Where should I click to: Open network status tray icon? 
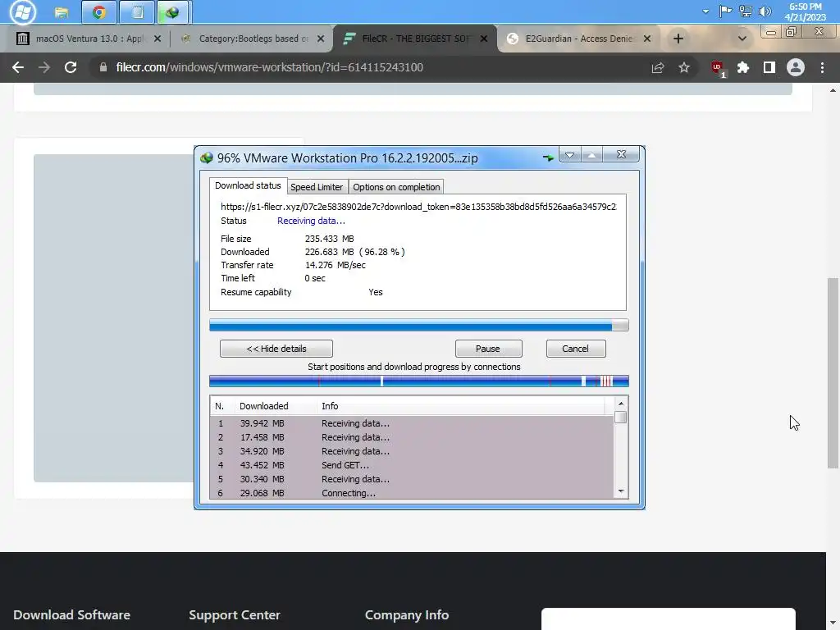pos(745,11)
